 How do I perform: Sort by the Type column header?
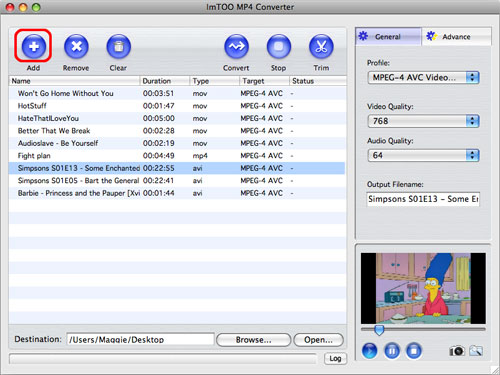215,81
